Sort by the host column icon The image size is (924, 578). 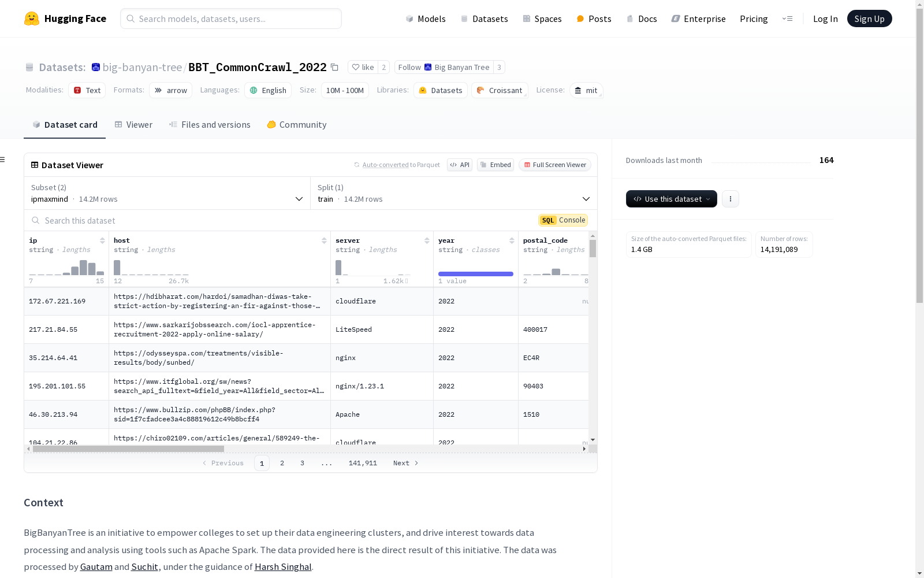324,240
